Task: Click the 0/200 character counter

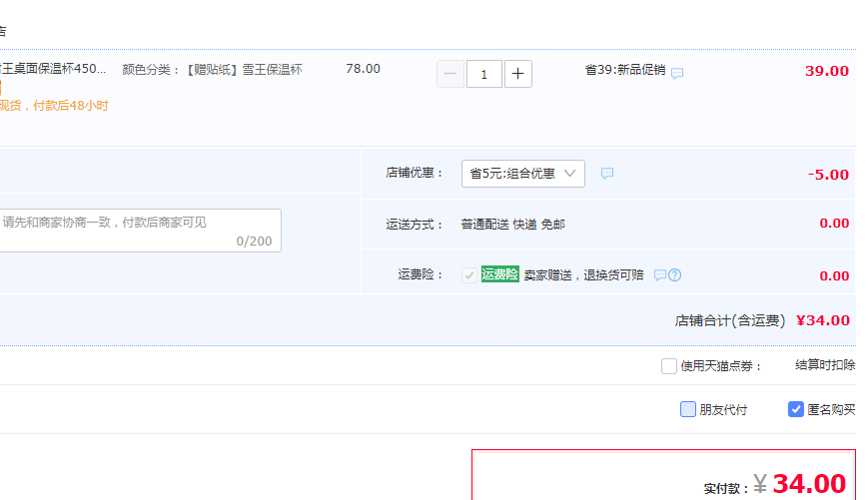Action: [254, 242]
